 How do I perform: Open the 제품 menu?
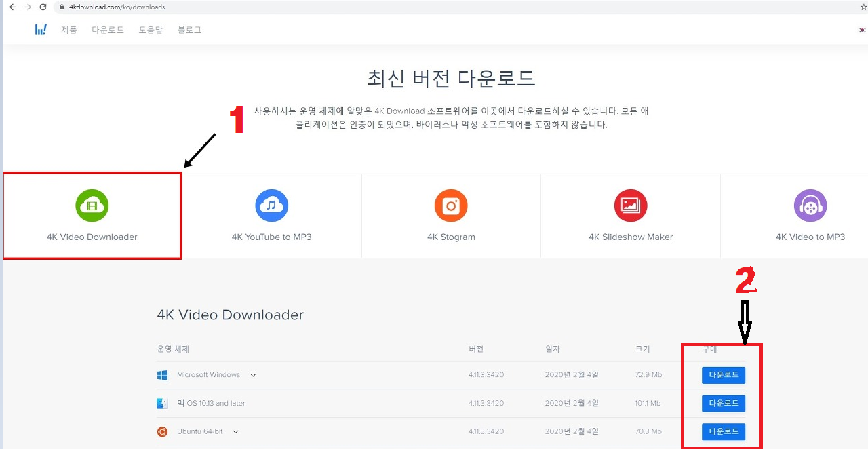coord(69,30)
